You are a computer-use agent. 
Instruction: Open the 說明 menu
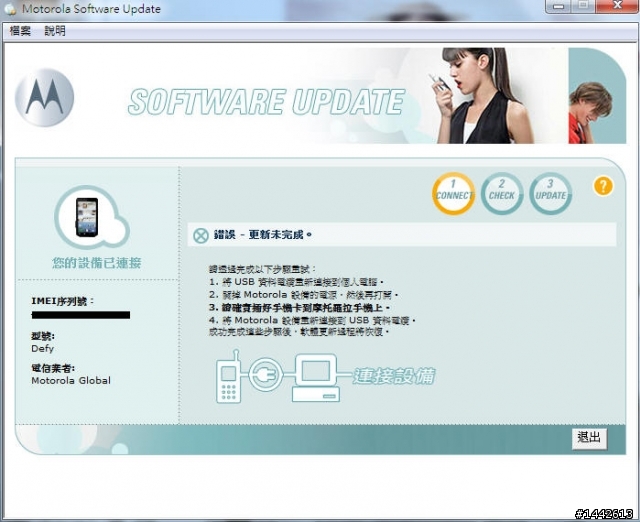pos(55,31)
